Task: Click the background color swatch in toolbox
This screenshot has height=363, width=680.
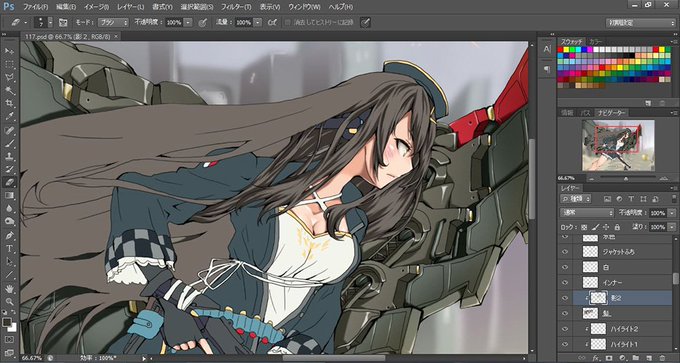Action: point(13,327)
